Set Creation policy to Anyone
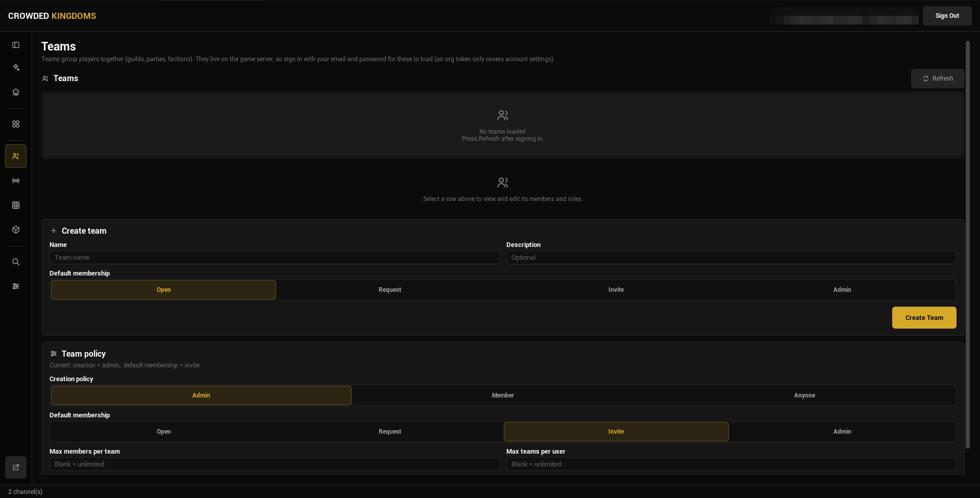This screenshot has height=498, width=980. click(804, 395)
